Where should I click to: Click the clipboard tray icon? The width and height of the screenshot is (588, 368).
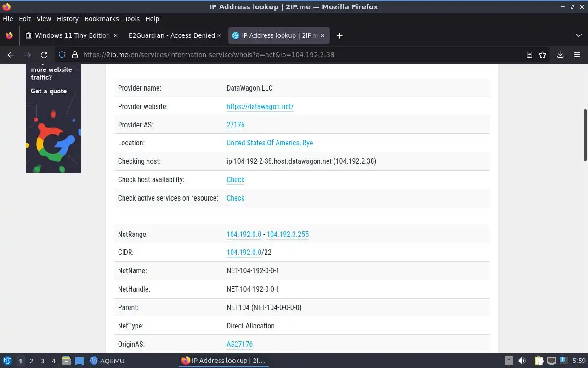539,361
